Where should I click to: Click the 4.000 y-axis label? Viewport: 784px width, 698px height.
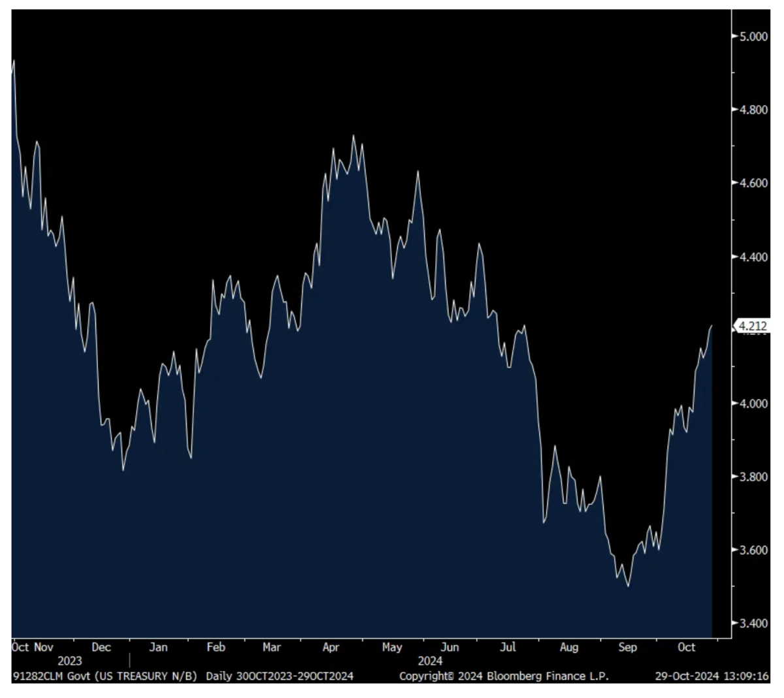pos(753,404)
